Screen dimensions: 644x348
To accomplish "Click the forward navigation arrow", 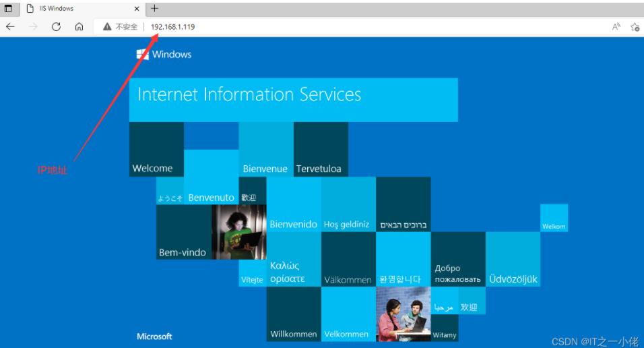I will (33, 27).
